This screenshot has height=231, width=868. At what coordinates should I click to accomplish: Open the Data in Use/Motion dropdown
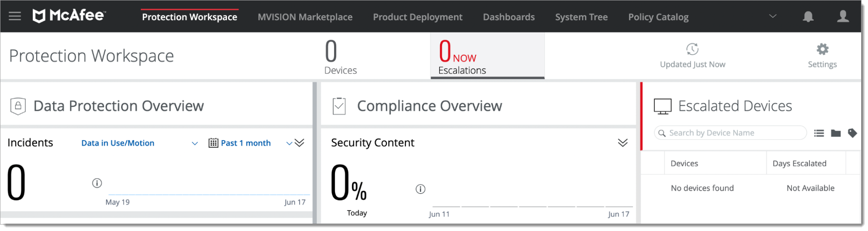pos(195,144)
